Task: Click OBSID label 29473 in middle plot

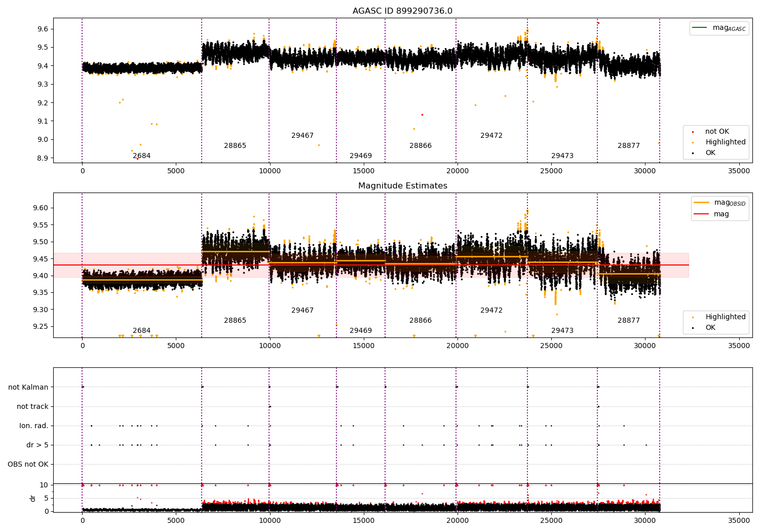Action: tap(562, 331)
